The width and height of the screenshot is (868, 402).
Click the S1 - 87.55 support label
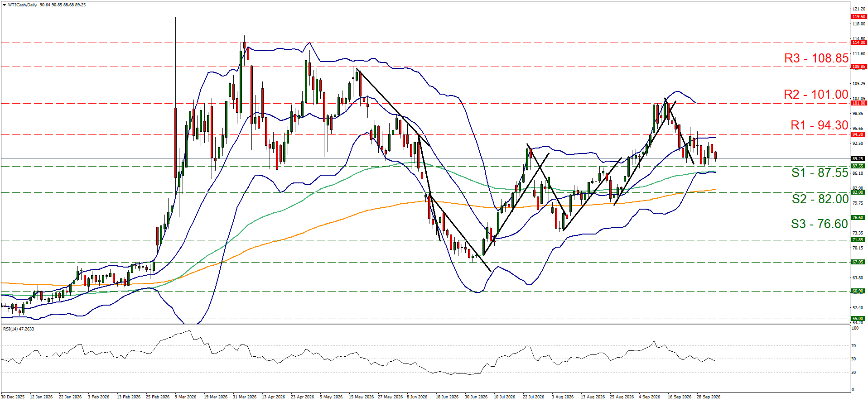tap(820, 172)
